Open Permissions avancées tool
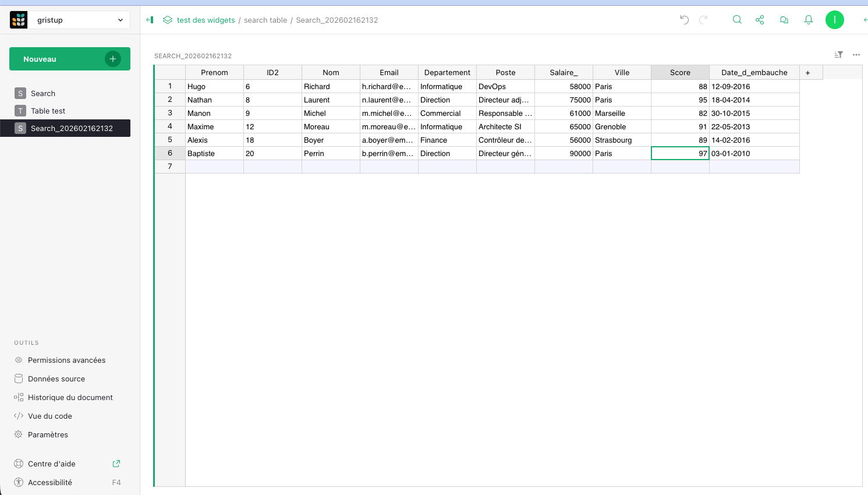This screenshot has height=495, width=868. (x=66, y=360)
